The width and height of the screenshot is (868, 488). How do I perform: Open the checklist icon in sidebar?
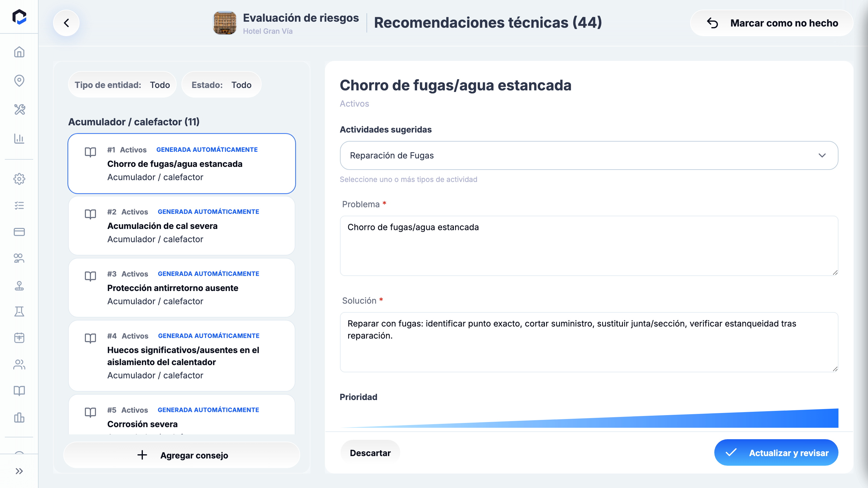pyautogui.click(x=19, y=205)
